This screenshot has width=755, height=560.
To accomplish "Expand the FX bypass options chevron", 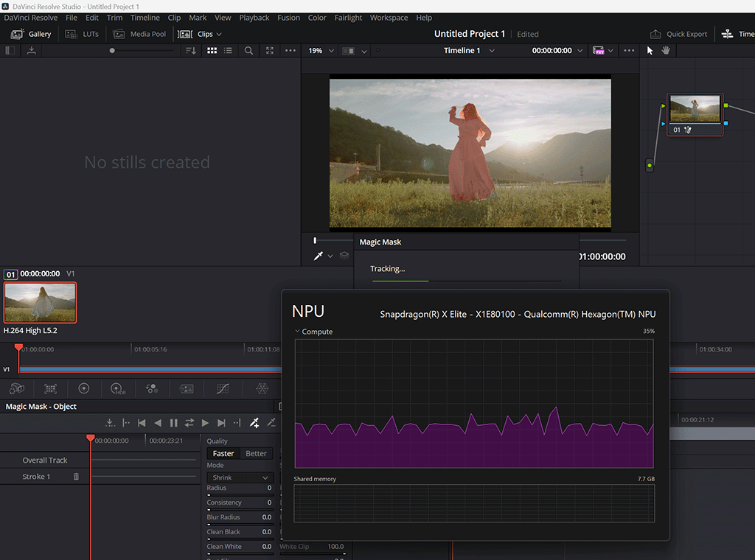I will (610, 51).
